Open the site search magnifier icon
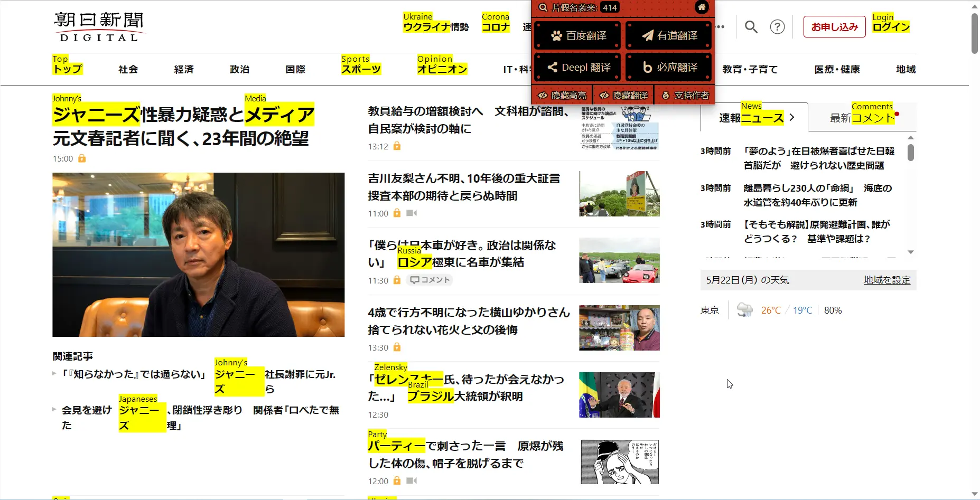This screenshot has width=980, height=500. [x=751, y=27]
